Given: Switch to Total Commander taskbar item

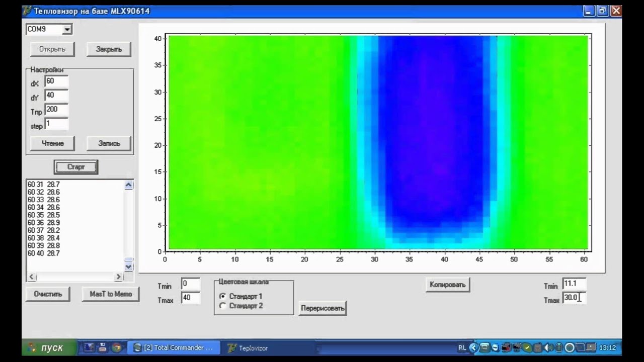Looking at the screenshot, I should click(173, 348).
